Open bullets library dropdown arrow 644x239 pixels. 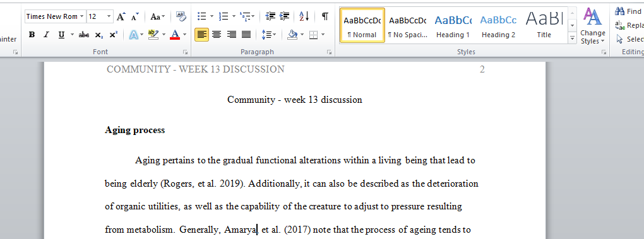point(212,16)
